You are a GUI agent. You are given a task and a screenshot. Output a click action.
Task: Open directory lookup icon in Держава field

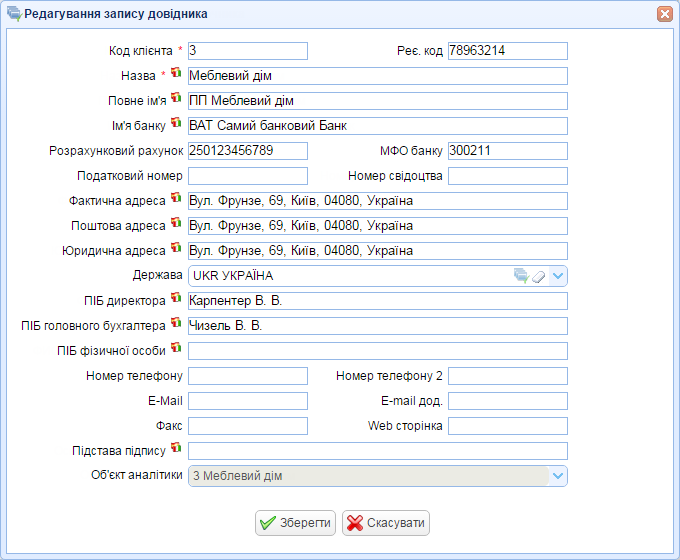click(x=521, y=276)
